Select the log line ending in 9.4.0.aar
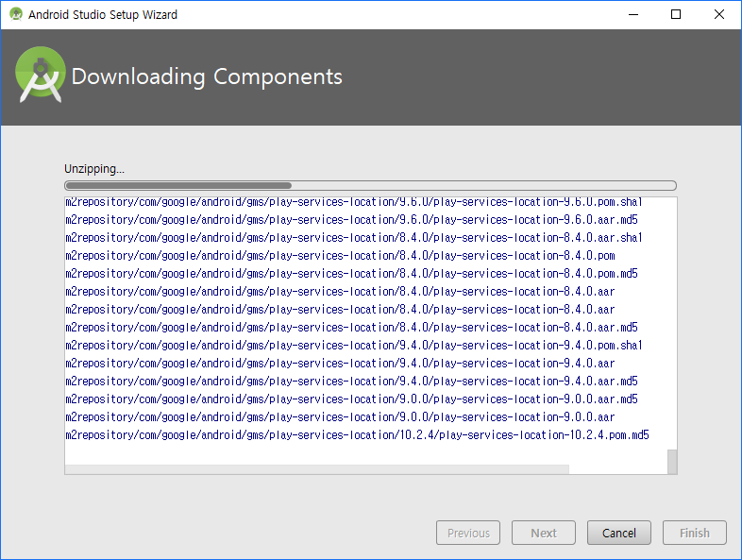 (x=340, y=364)
